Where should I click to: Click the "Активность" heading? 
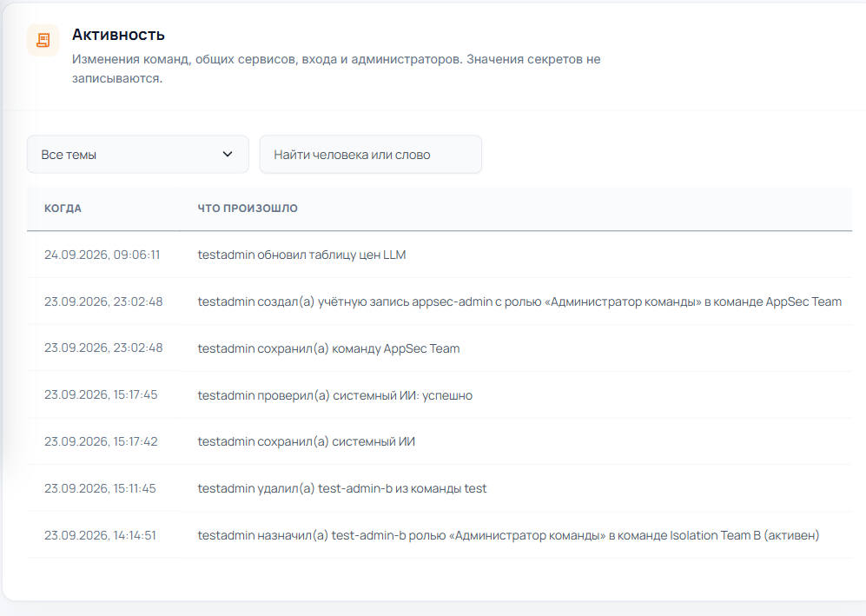tap(118, 35)
